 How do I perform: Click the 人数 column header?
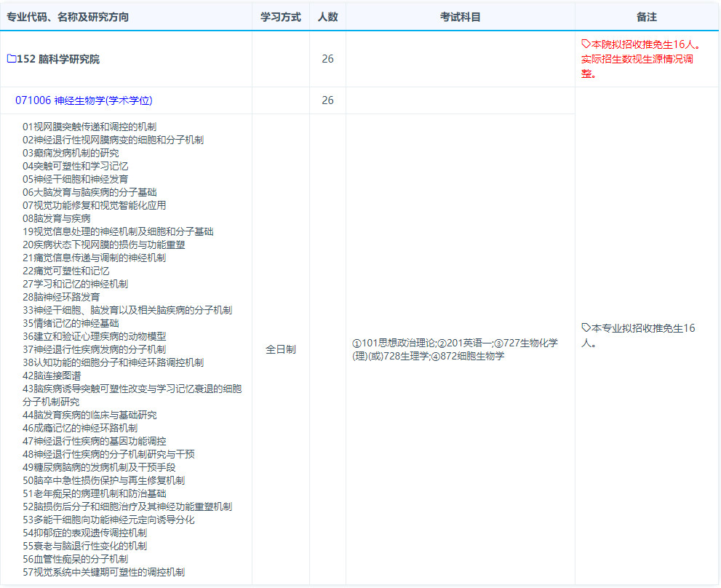pyautogui.click(x=327, y=17)
